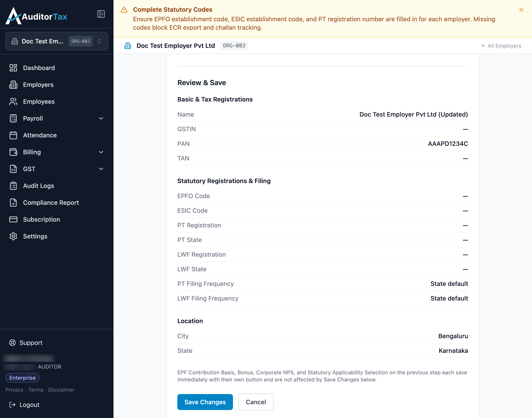The image size is (532, 418).
Task: Open Audit Logs from sidebar
Action: coord(57,186)
